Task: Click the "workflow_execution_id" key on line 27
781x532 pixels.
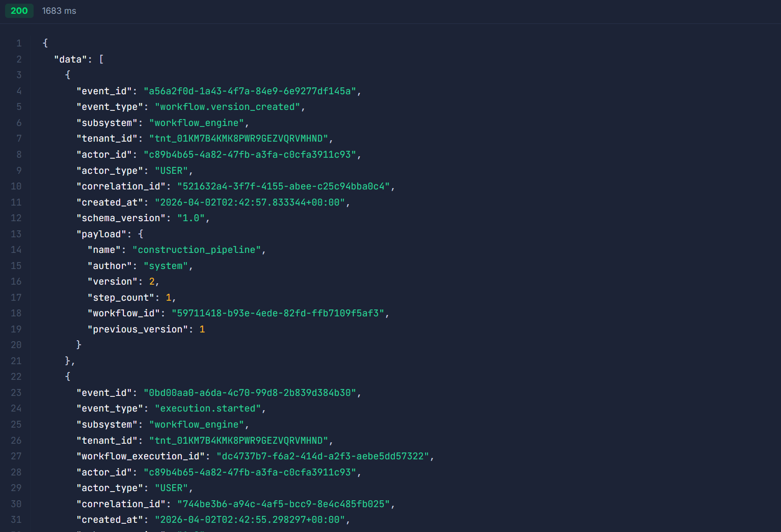Action: (x=140, y=456)
